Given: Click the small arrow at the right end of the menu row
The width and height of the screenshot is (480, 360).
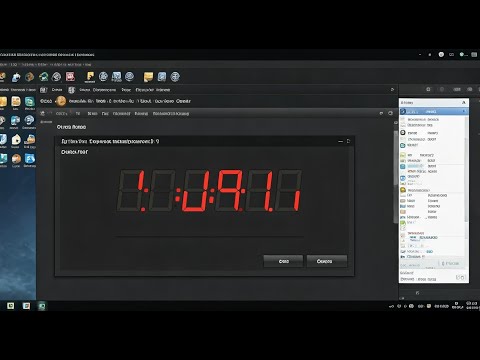Looking at the screenshot, I should point(392,89).
